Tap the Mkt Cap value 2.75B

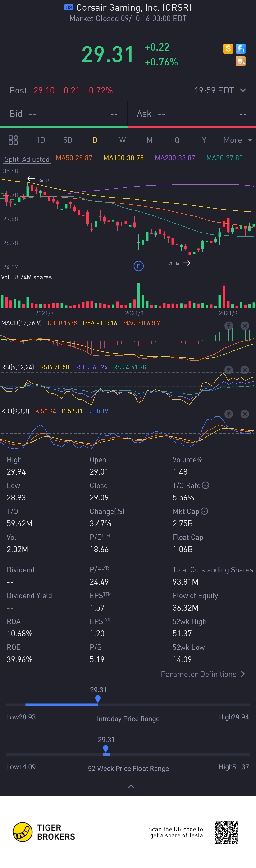click(x=183, y=523)
